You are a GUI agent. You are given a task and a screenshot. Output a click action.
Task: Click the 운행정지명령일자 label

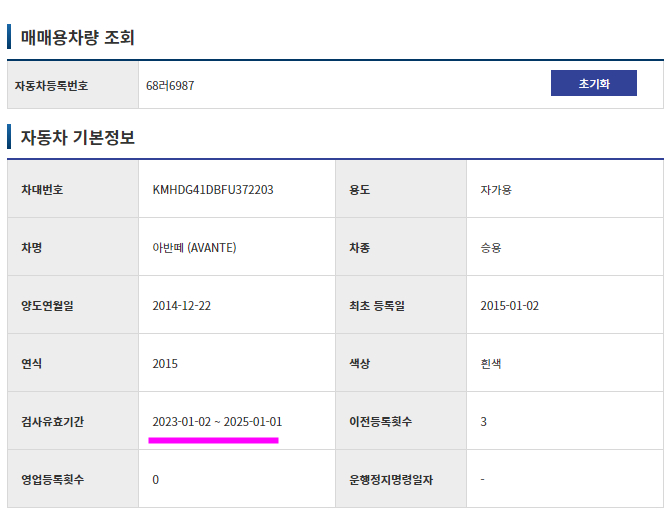point(391,480)
